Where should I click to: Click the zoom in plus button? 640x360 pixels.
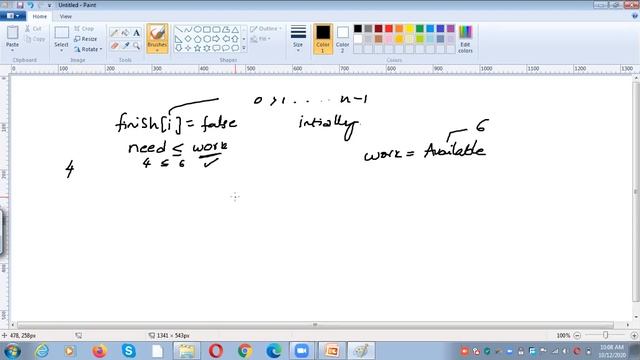click(634, 336)
